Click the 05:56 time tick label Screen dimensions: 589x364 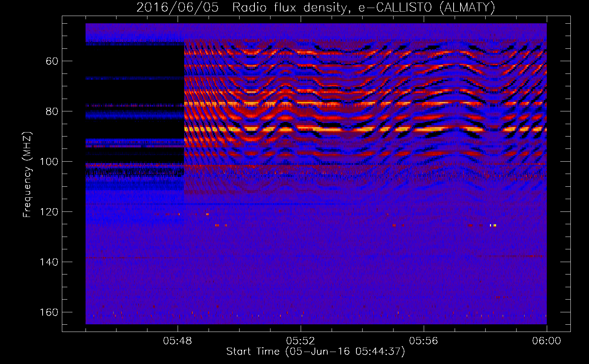tap(424, 341)
